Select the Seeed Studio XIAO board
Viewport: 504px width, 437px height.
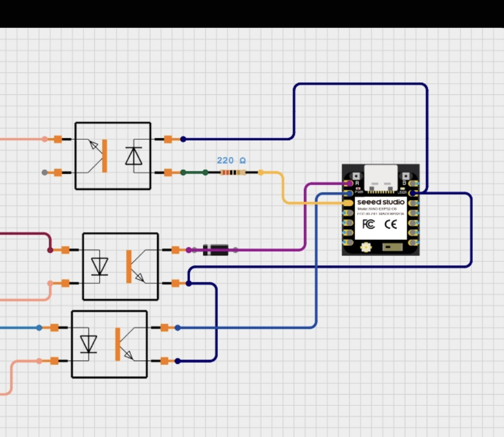tap(380, 210)
